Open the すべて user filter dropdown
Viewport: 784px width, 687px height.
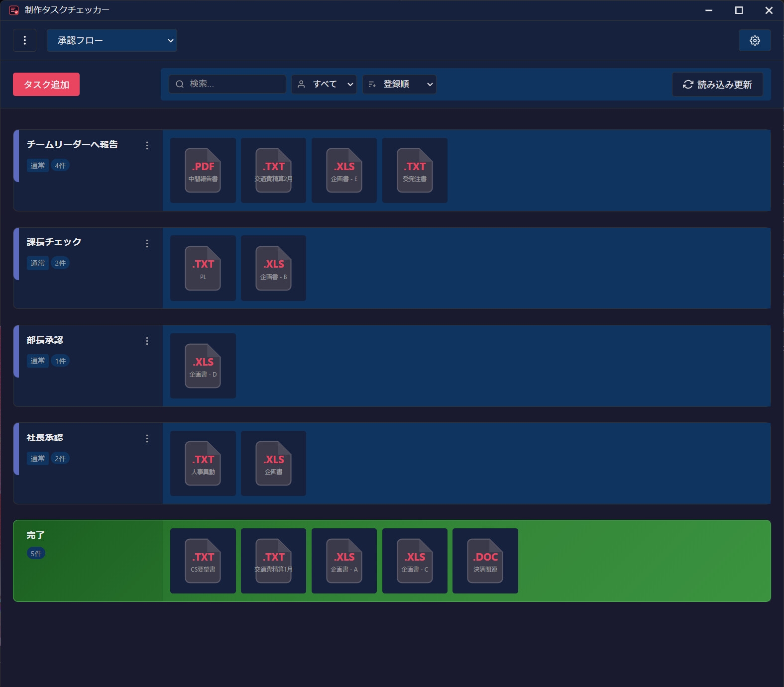pyautogui.click(x=324, y=84)
